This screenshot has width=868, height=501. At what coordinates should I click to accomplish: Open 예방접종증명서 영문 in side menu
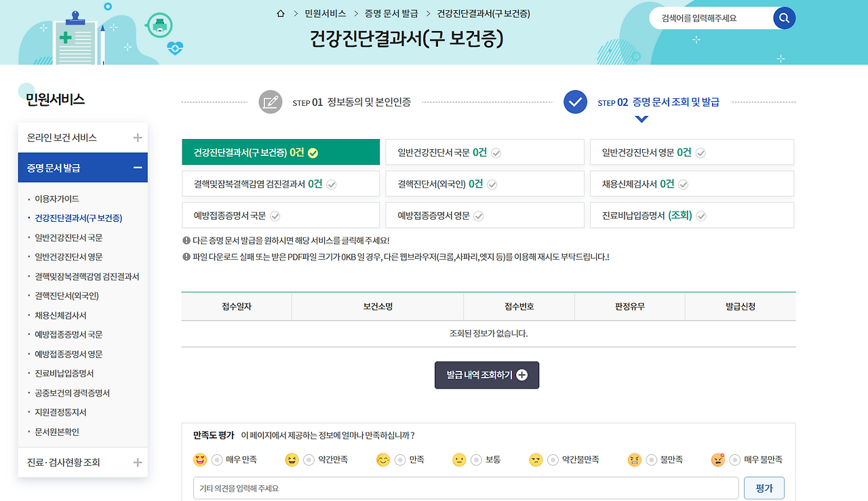click(68, 354)
